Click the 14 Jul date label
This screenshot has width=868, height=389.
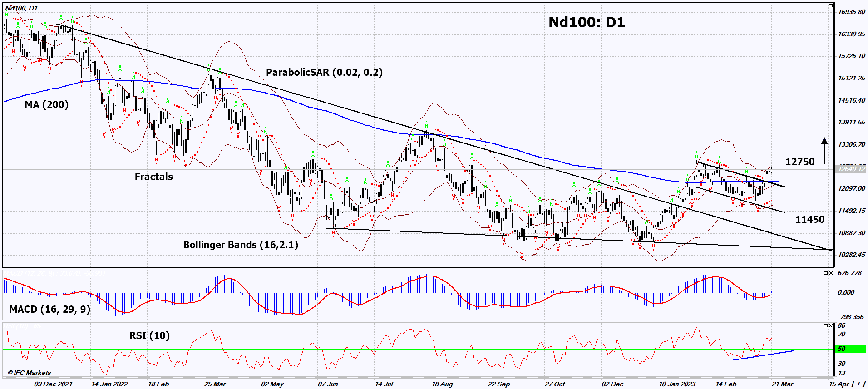384,384
